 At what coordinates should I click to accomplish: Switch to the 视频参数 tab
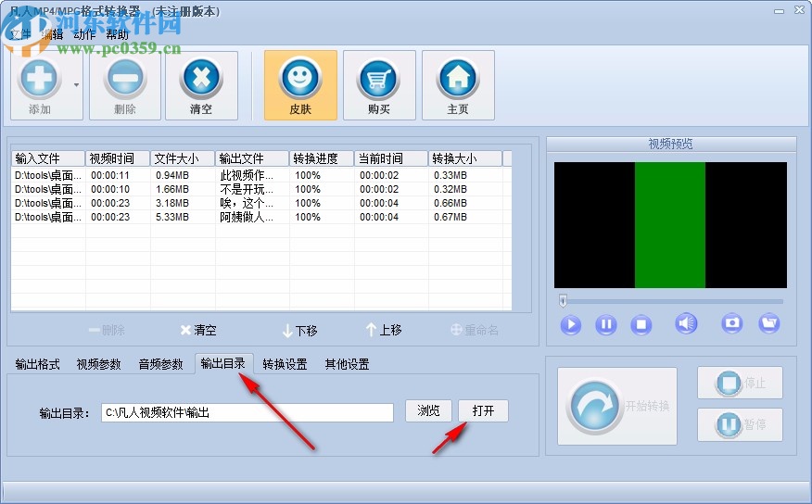(99, 364)
